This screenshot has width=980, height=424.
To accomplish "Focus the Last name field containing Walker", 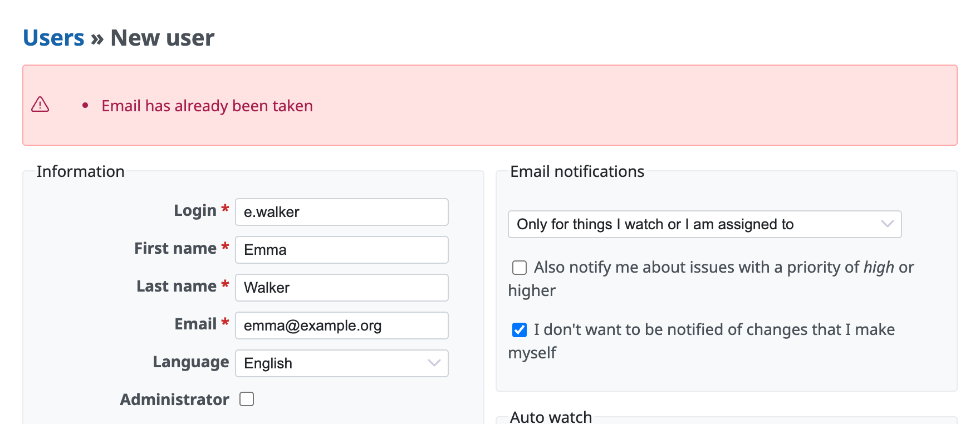I will point(342,288).
